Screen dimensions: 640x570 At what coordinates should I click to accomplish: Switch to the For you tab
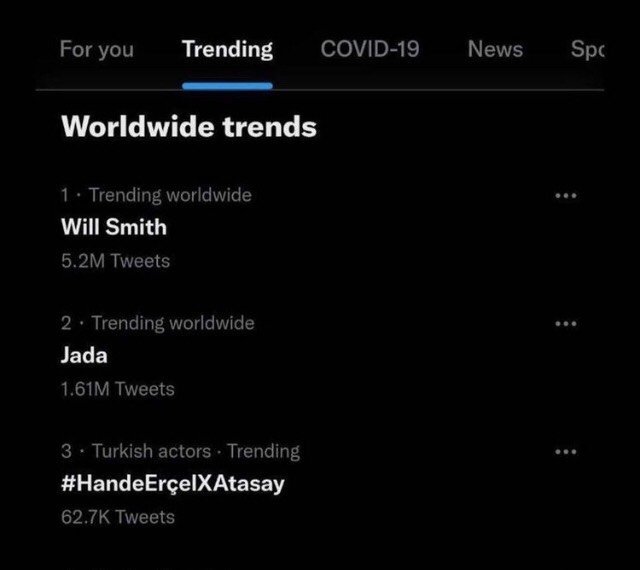(x=96, y=49)
